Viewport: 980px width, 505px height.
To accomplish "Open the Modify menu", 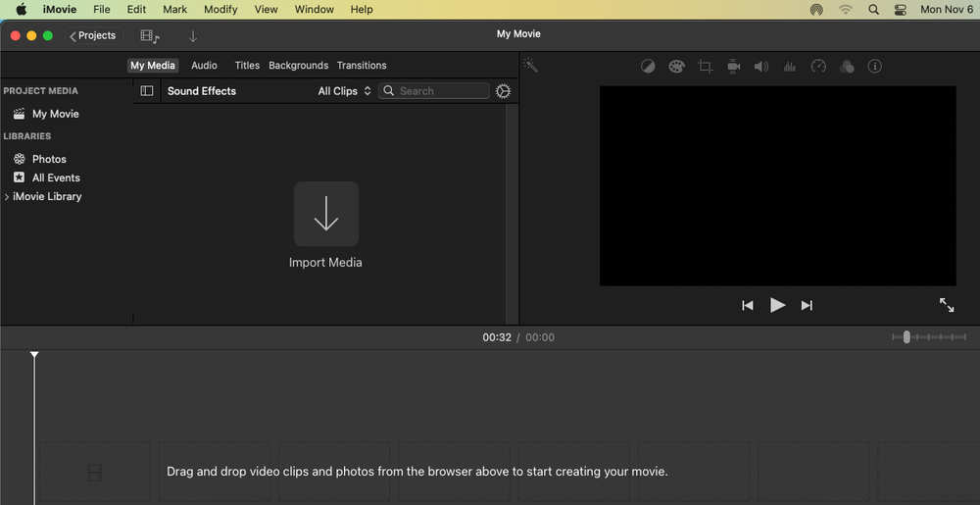I will coord(220,10).
